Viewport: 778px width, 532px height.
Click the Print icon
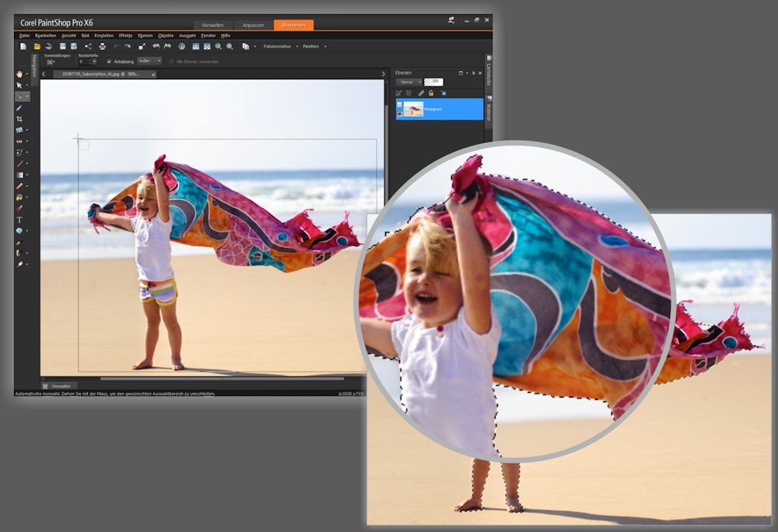tap(102, 47)
